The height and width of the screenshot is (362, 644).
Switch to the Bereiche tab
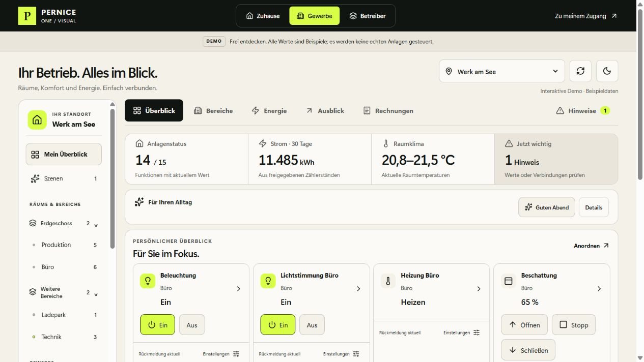tap(213, 110)
